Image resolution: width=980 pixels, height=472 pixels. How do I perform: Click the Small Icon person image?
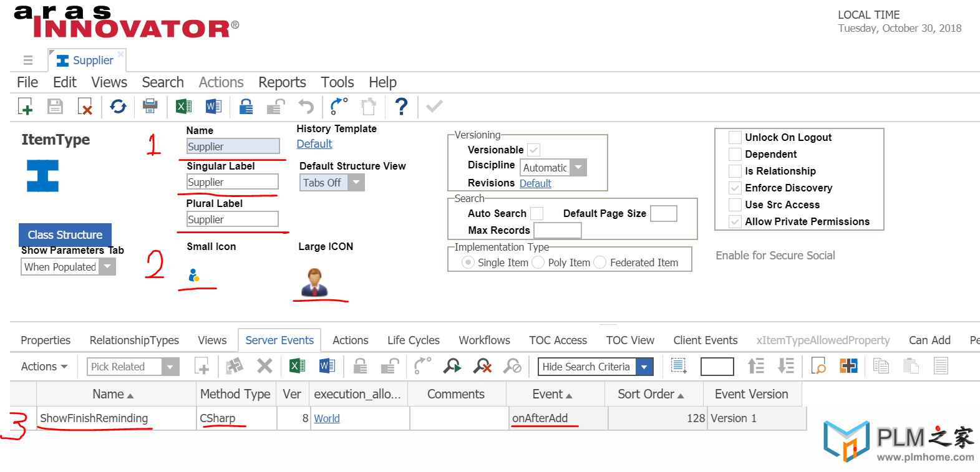tap(194, 275)
